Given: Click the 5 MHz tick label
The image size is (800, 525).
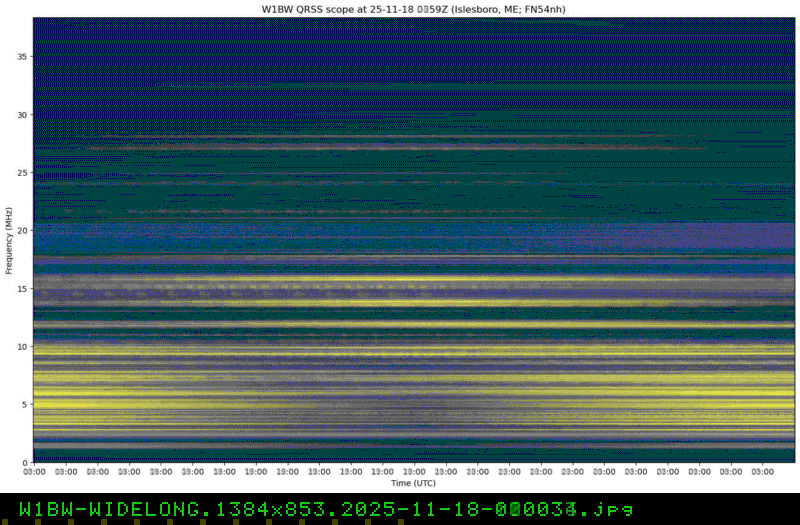Looking at the screenshot, I should tap(24, 404).
